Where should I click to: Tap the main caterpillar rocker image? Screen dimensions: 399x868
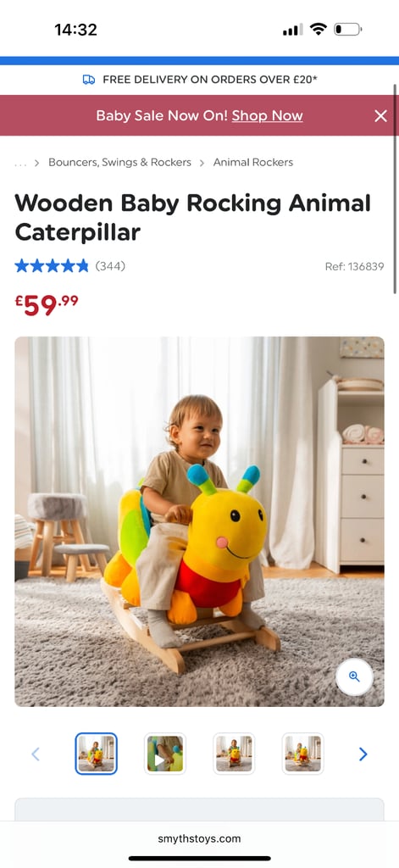(199, 521)
